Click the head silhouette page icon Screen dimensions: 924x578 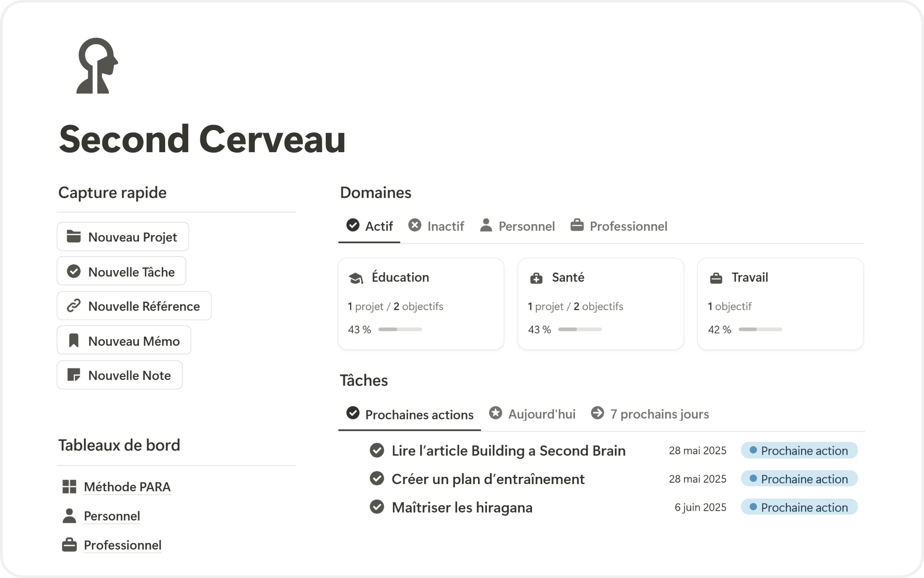tap(97, 66)
